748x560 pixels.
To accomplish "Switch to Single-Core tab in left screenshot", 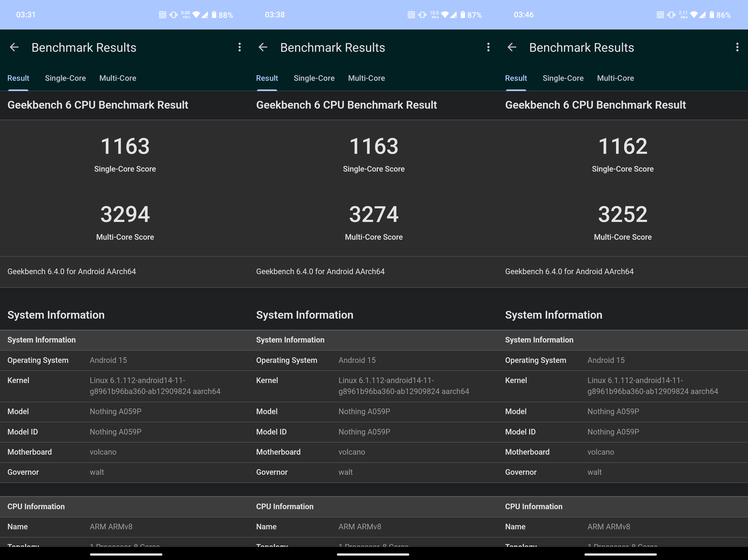I will tap(65, 78).
